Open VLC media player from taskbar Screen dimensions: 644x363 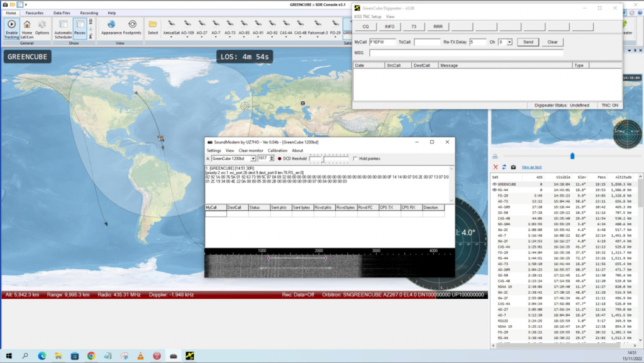(140, 356)
